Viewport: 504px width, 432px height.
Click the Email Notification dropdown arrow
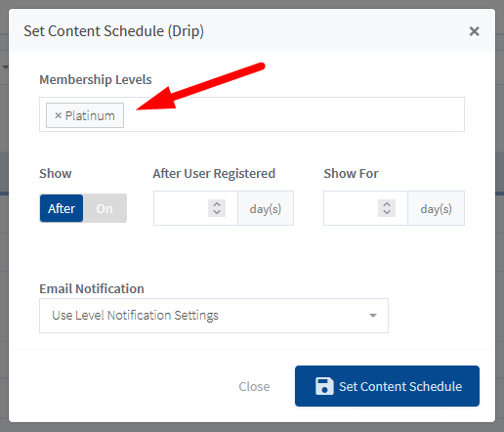coord(373,316)
